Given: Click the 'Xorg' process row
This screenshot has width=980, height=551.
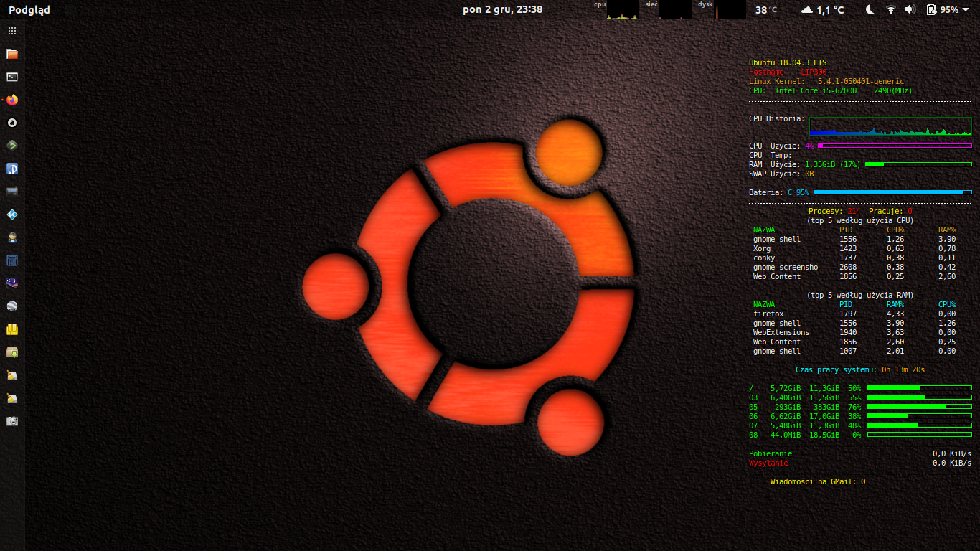Looking at the screenshot, I should [854, 248].
